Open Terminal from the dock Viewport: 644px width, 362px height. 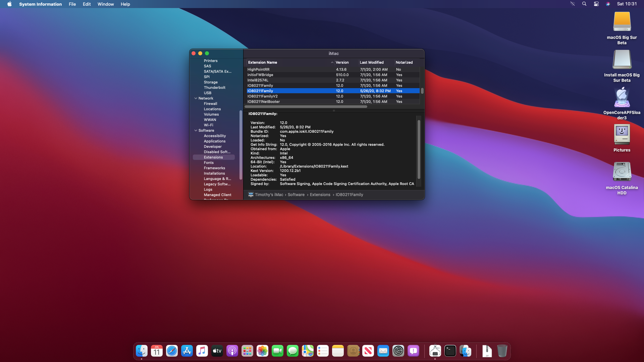click(450, 351)
